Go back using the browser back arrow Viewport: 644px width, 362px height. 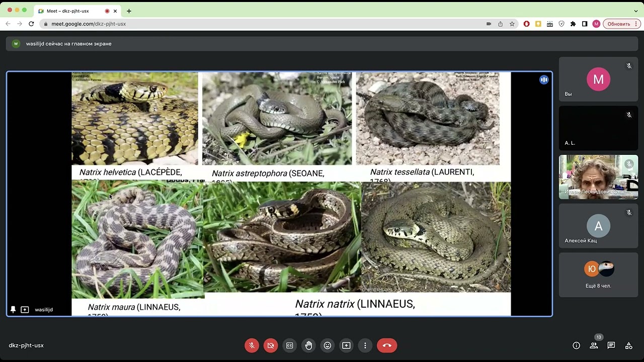(x=8, y=24)
